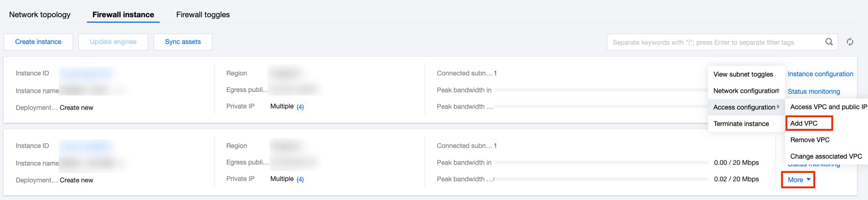Screen dimensions: 868x200
Task: Select the Firewall instance tab
Action: pos(123,15)
